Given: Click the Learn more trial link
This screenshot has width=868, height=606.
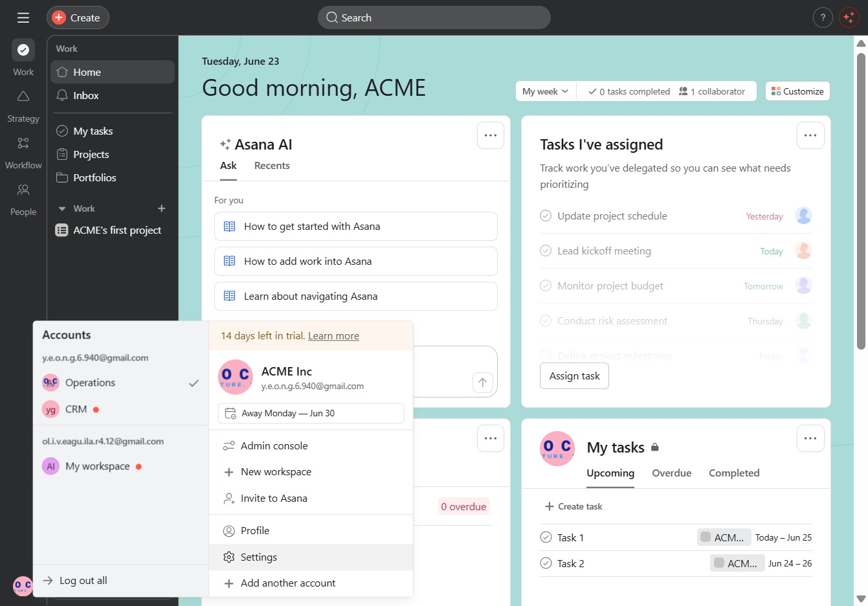Looking at the screenshot, I should tap(333, 335).
